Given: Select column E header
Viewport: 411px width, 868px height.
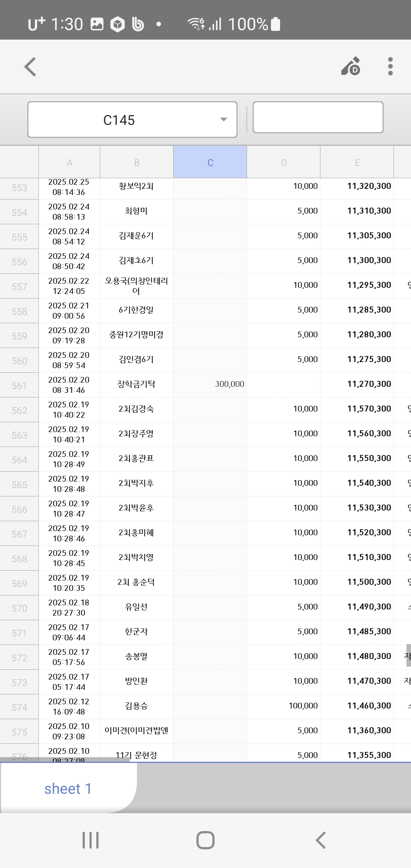Looking at the screenshot, I should [357, 163].
